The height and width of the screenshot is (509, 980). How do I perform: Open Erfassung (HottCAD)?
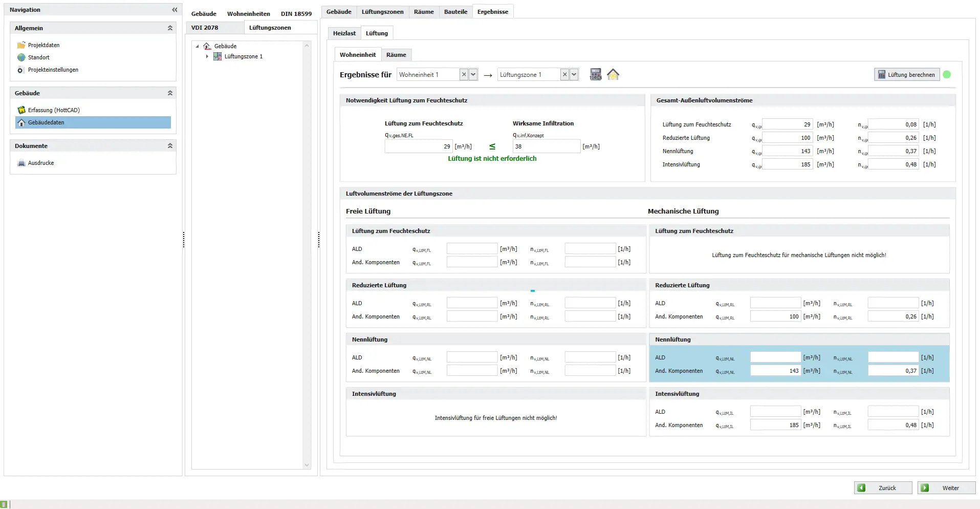point(53,110)
